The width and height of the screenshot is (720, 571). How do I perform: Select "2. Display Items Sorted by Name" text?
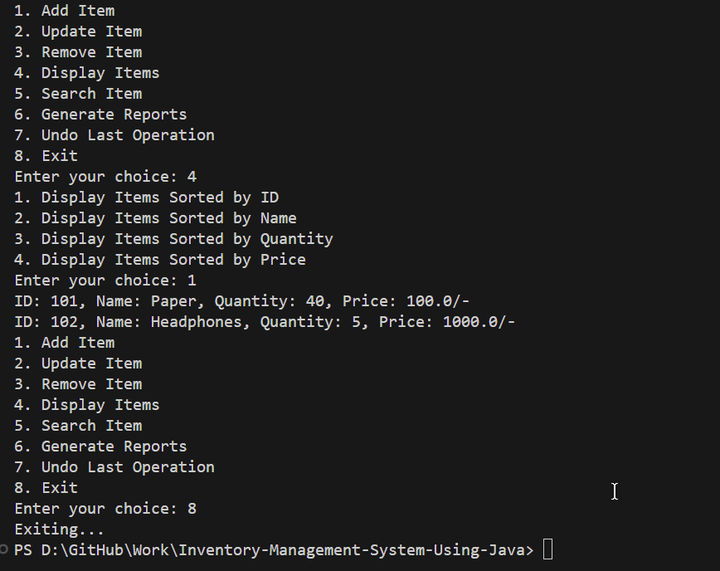(155, 218)
